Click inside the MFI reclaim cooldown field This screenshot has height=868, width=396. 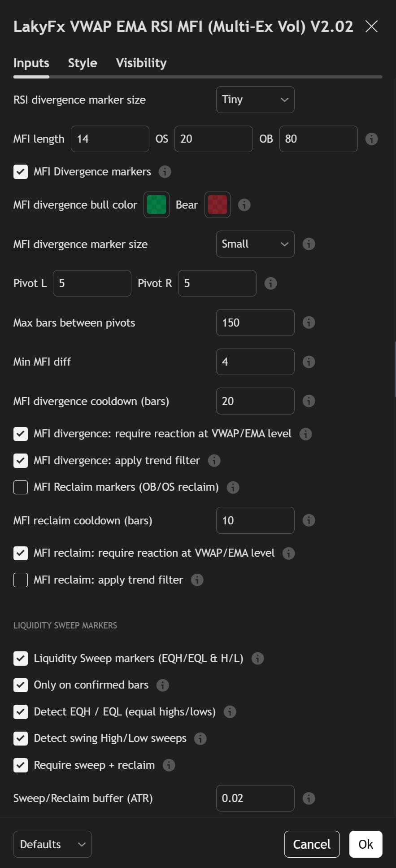[255, 520]
